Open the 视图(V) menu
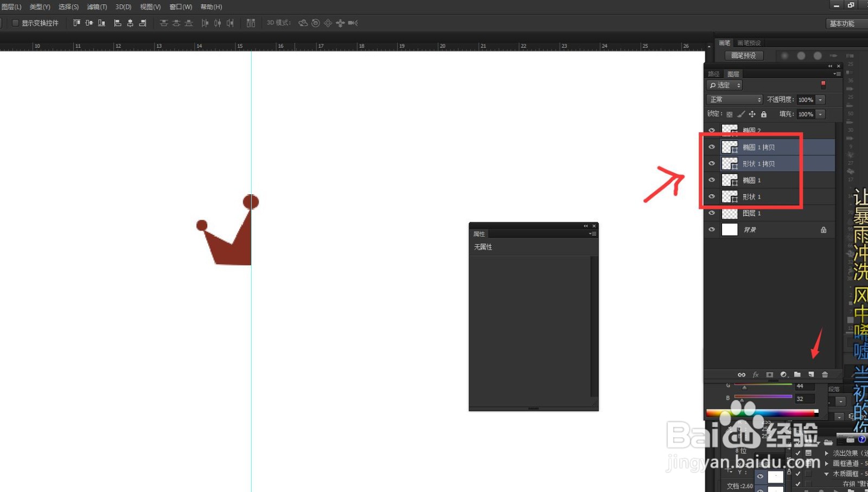Image resolution: width=868 pixels, height=492 pixels. (150, 7)
